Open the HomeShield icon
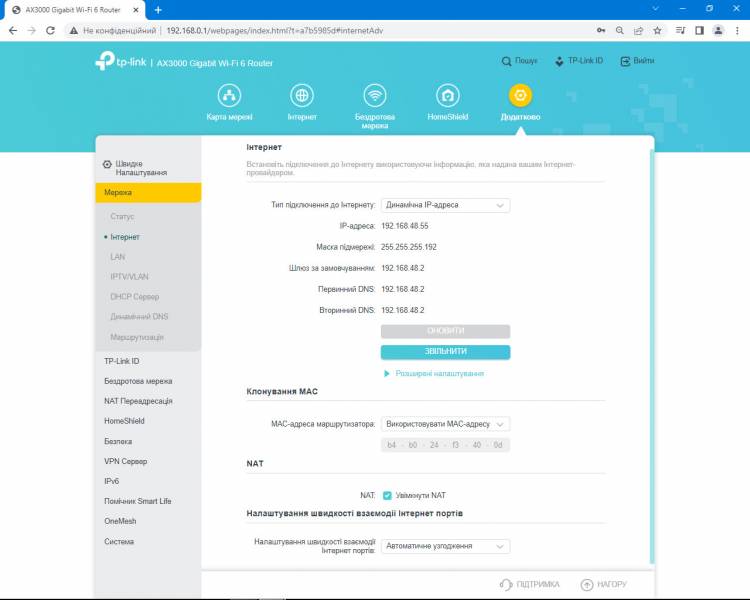Screen dimensions: 750x600 click(x=448, y=96)
